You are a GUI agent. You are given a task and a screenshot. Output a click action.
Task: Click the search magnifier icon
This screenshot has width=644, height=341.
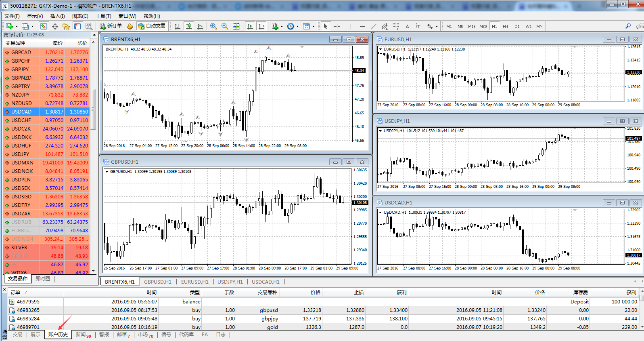pyautogui.click(x=628, y=26)
